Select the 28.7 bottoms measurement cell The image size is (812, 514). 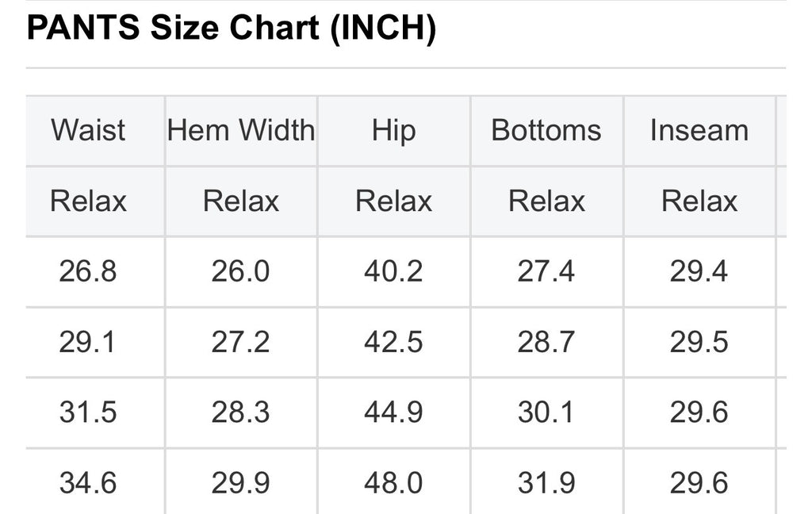546,342
